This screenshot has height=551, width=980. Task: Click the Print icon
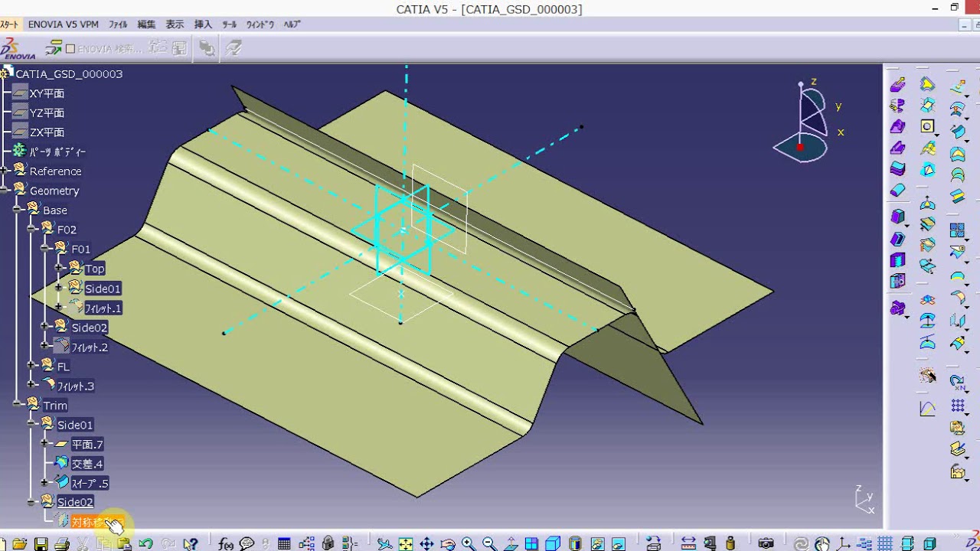click(62, 544)
